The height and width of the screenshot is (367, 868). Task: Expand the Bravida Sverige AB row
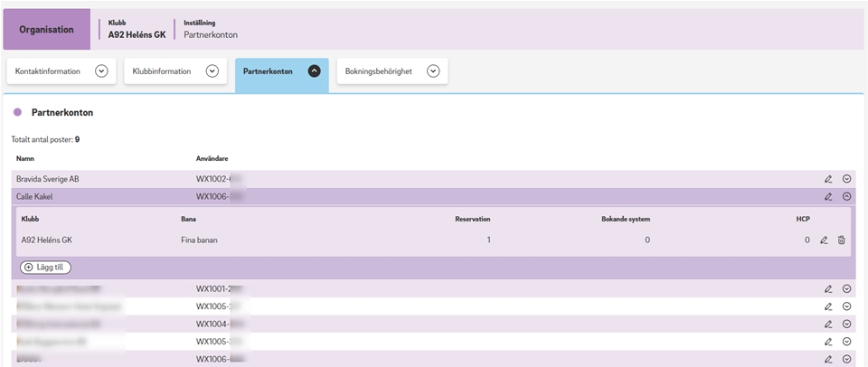[847, 179]
